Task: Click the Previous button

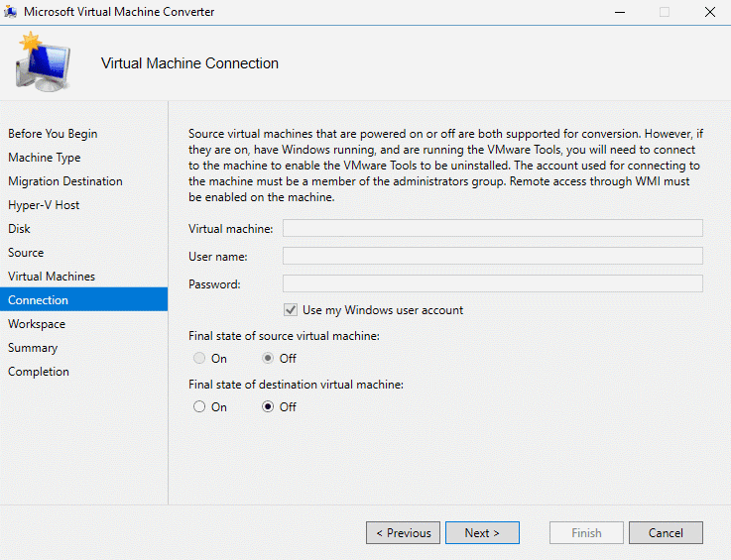Action: (402, 533)
